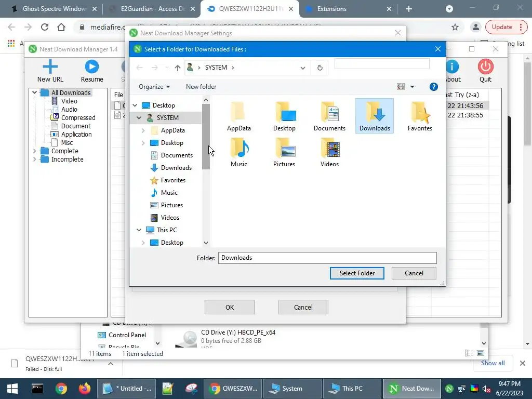Viewport: 532px width, 399px height.
Task: Switch to the This PC taskbar window
Action: point(352,389)
